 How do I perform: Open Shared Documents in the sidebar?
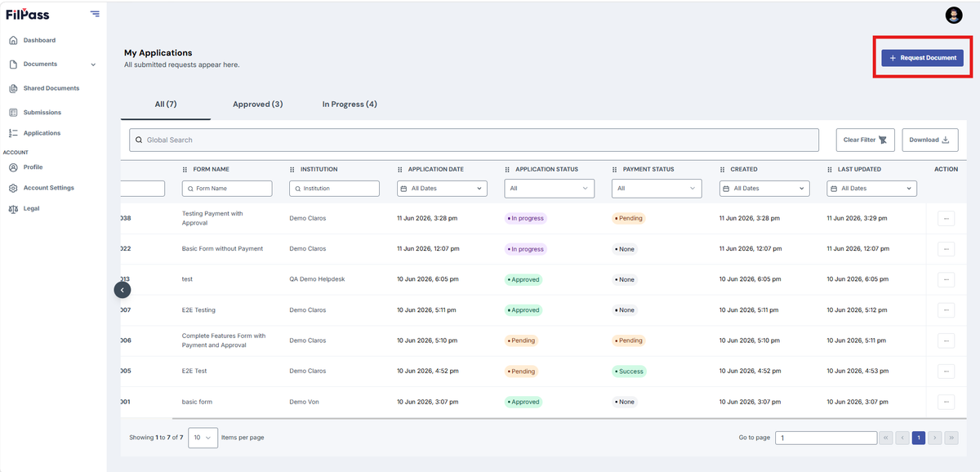(x=44, y=88)
